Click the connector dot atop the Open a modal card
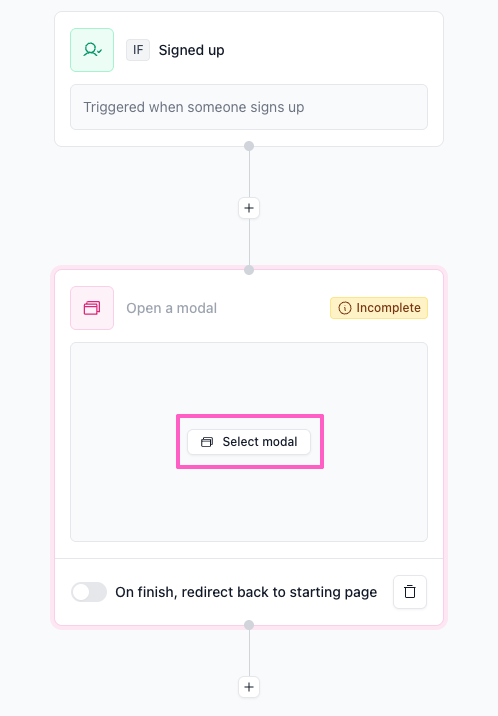This screenshot has width=498, height=716. (249, 270)
